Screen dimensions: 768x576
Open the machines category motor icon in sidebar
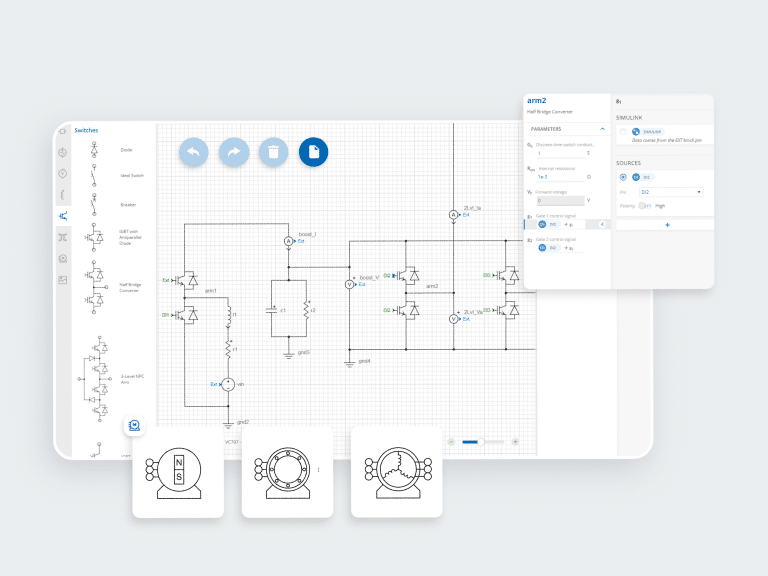coord(63,259)
